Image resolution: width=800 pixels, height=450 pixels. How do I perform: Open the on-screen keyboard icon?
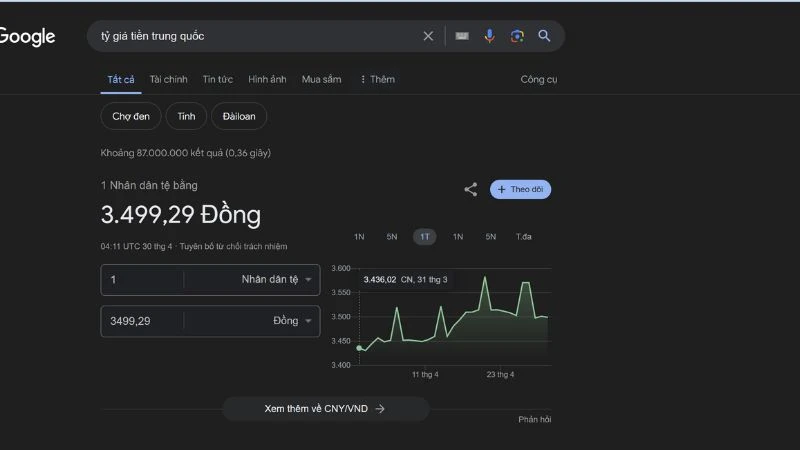(462, 36)
